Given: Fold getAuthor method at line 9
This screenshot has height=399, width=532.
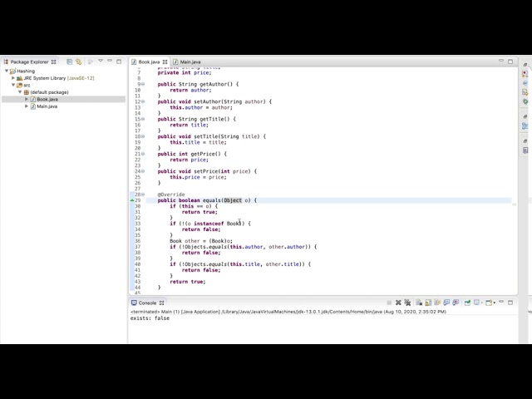Looking at the screenshot, I should click(143, 84).
